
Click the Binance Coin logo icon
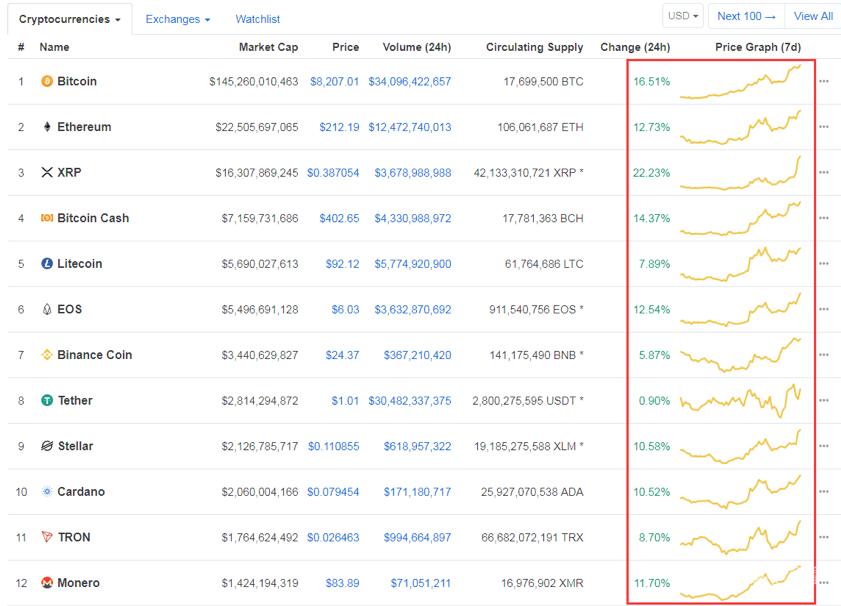(47, 354)
